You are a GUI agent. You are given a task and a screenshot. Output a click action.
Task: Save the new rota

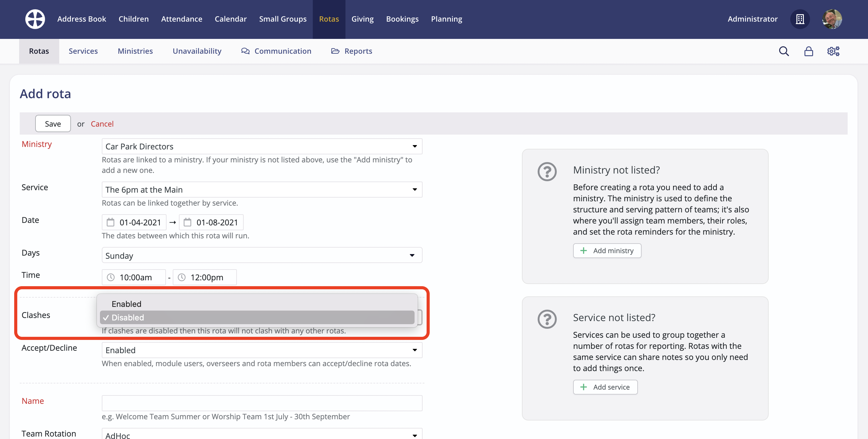(x=52, y=123)
